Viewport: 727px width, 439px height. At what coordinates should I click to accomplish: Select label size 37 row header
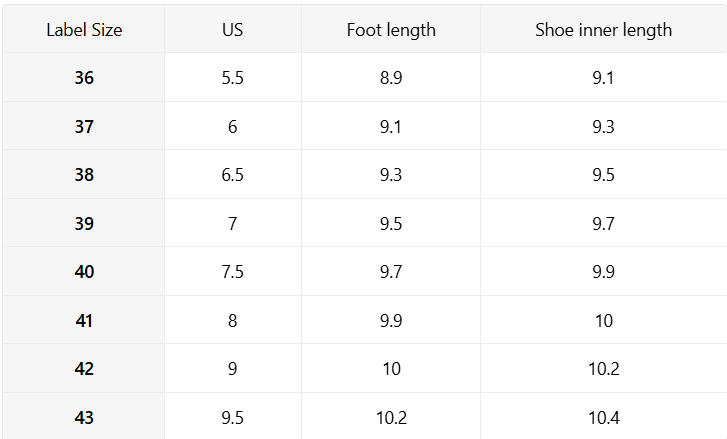pyautogui.click(x=84, y=127)
